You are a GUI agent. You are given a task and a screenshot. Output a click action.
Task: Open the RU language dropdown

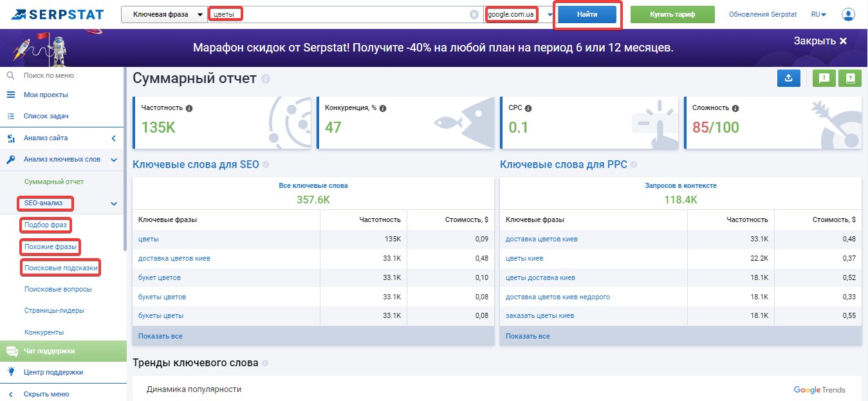819,14
